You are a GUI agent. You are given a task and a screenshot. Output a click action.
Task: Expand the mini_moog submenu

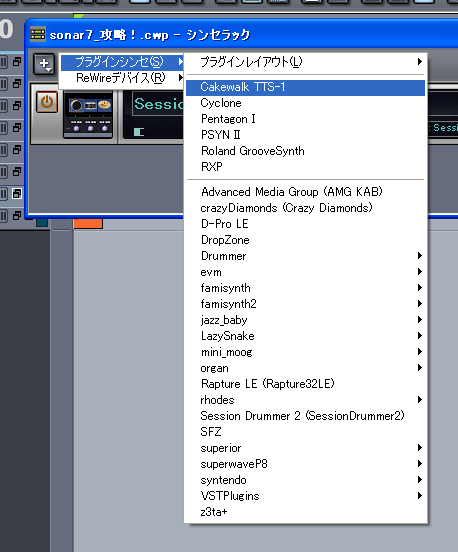(x=306, y=352)
